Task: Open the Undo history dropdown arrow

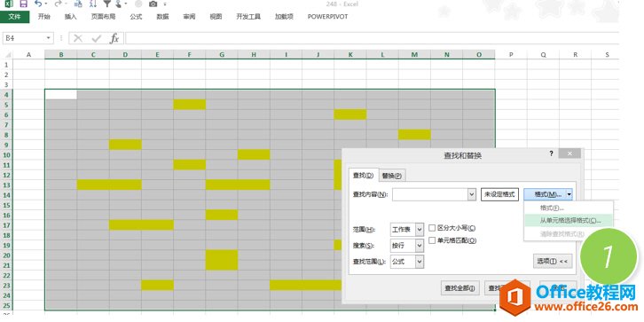Action: pyautogui.click(x=45, y=4)
